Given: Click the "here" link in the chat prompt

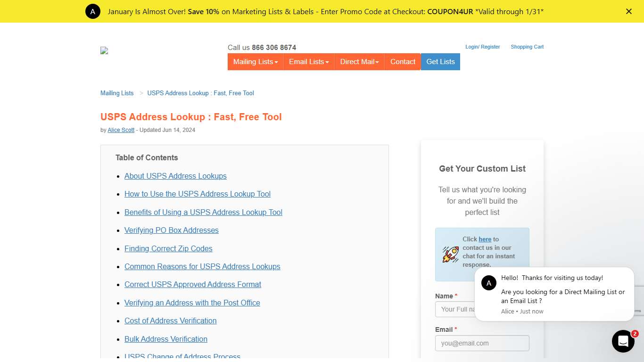Looking at the screenshot, I should click(x=485, y=239).
